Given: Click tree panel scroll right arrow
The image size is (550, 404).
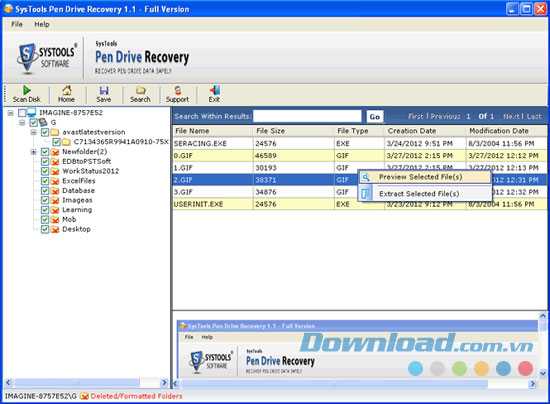Looking at the screenshot, I should coord(164,383).
